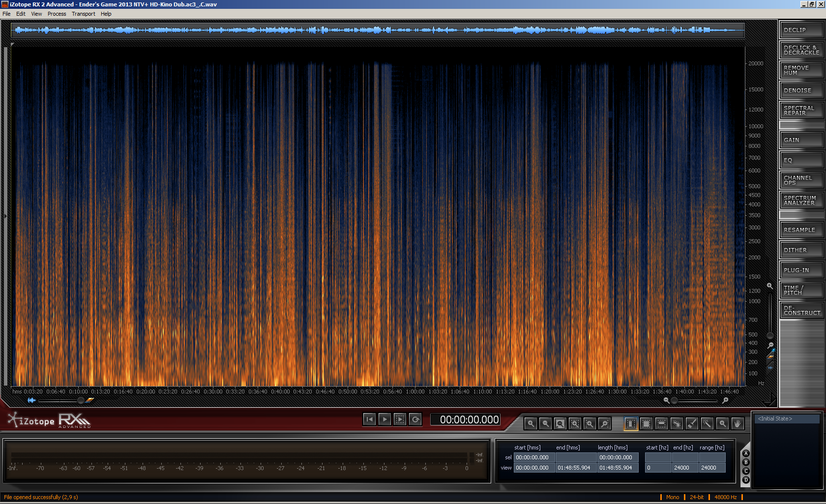Switch to history snapshot A
This screenshot has height=504, width=826.
pos(746,453)
